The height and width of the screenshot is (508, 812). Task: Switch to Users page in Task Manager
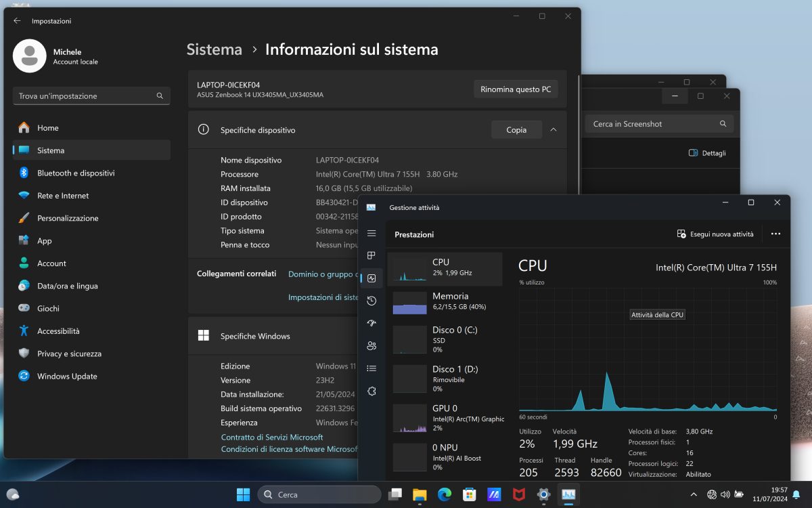371,345
